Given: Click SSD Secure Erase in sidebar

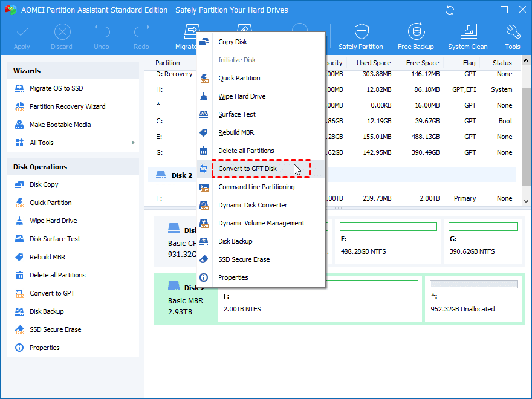Looking at the screenshot, I should [55, 329].
